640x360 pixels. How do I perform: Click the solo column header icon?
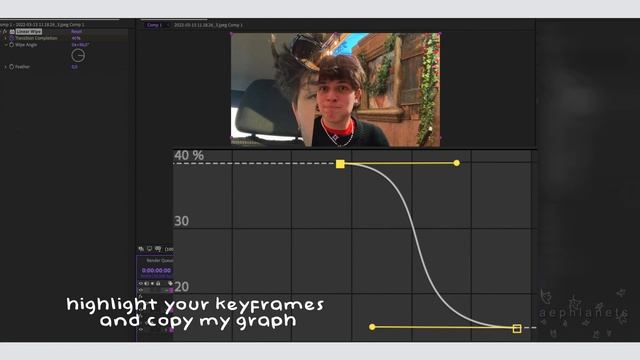153,283
